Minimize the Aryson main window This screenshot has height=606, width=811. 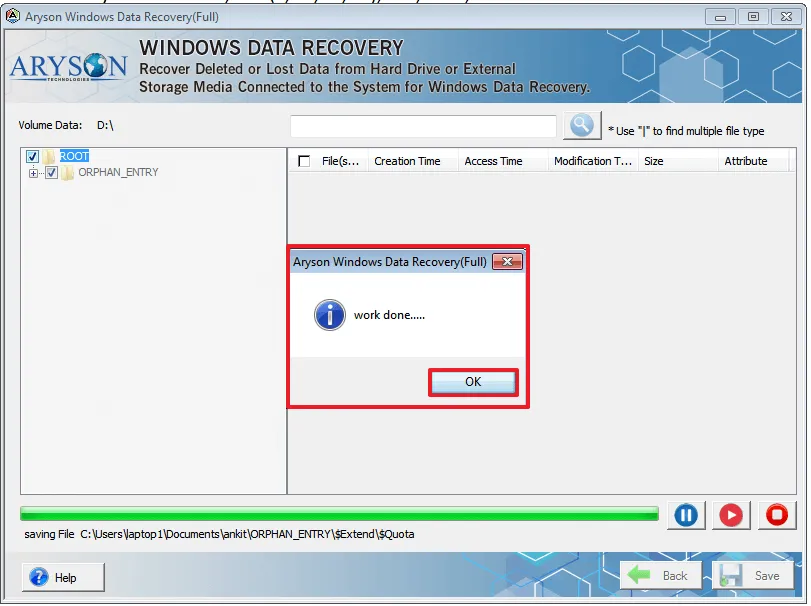(720, 17)
